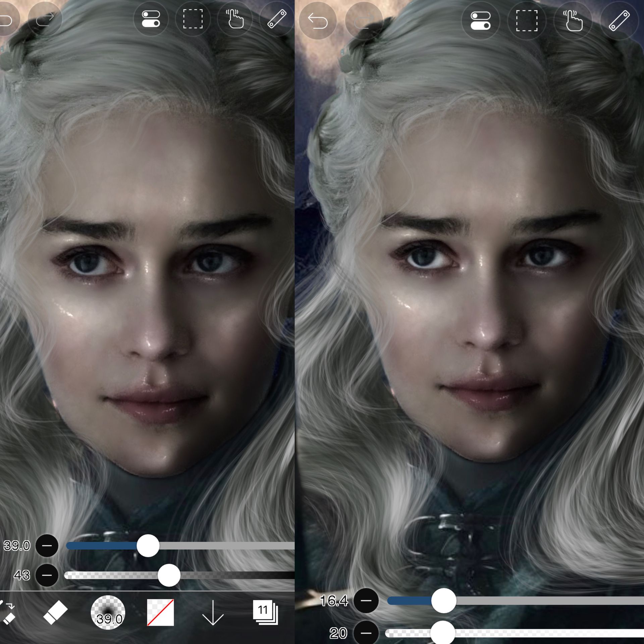The height and width of the screenshot is (644, 644).
Task: Open brush settings circle showing 39.0
Action: pos(108,612)
